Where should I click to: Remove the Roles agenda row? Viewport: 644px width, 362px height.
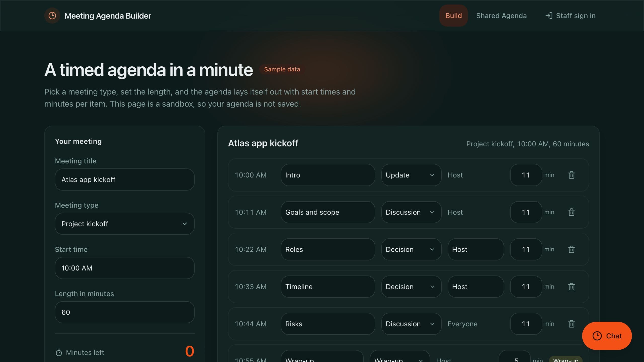[571, 249]
